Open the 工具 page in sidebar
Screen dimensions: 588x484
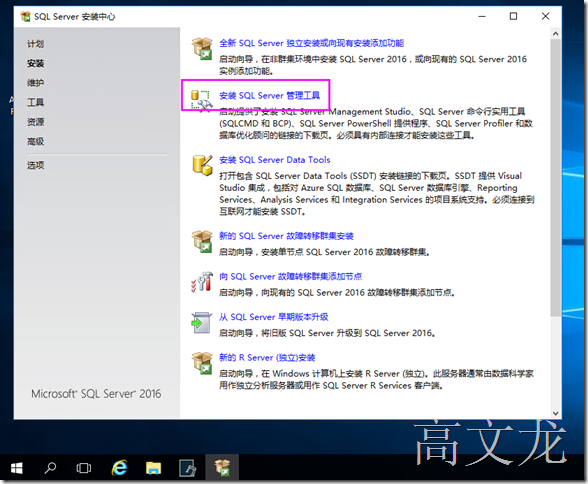(x=36, y=102)
